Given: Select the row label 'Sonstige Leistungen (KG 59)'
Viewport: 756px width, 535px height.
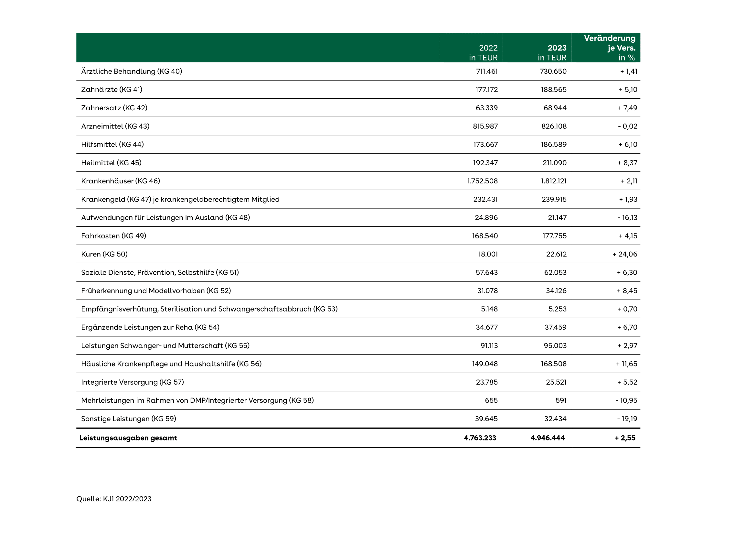Looking at the screenshot, I should point(128,419).
